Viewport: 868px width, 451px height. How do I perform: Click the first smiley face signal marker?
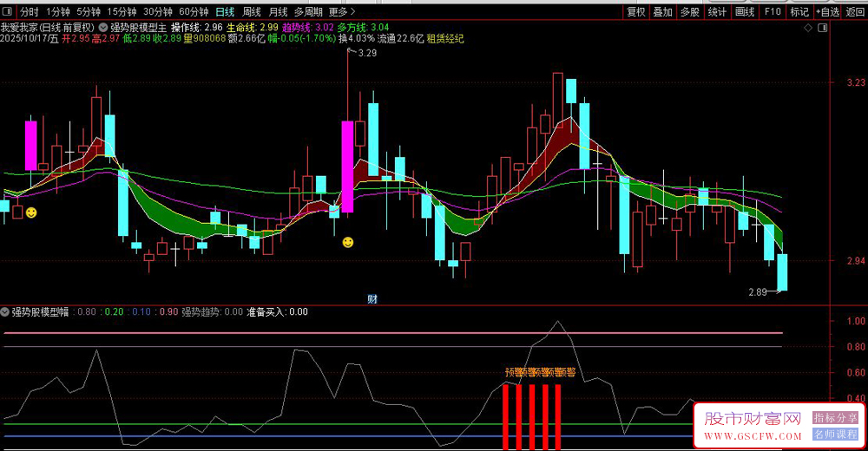point(31,212)
